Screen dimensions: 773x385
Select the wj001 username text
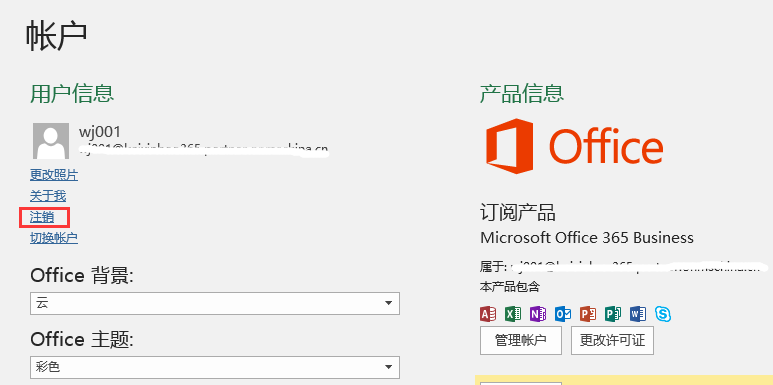(x=100, y=132)
